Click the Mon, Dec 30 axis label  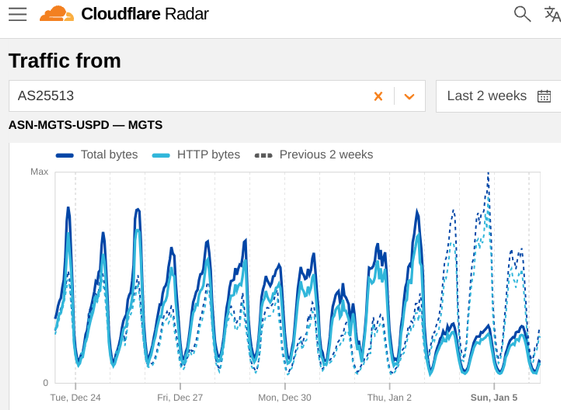pos(285,398)
